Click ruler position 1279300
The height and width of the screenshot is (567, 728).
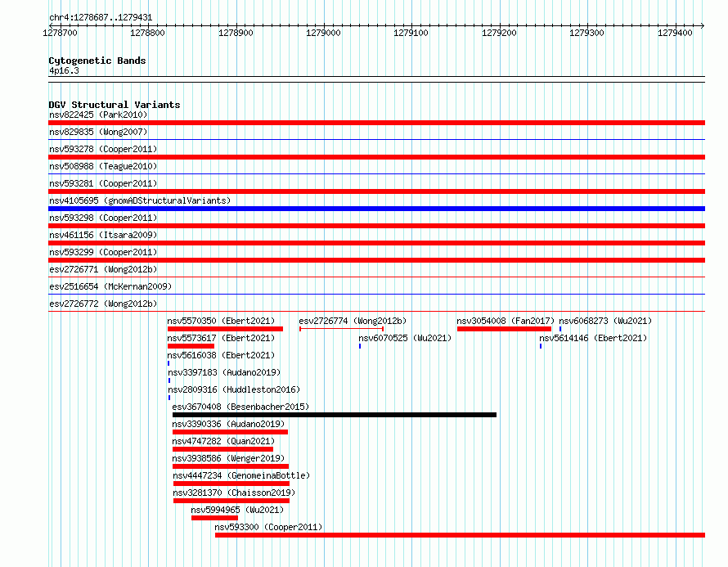pyautogui.click(x=586, y=33)
